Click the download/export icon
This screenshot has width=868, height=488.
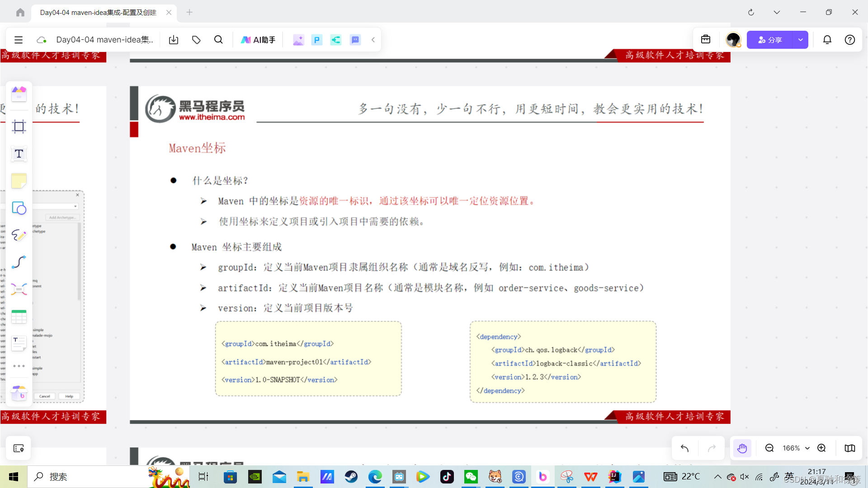click(x=174, y=40)
